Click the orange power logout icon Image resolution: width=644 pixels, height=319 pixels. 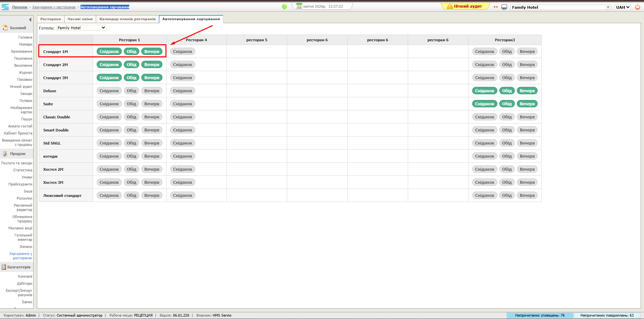tap(638, 7)
